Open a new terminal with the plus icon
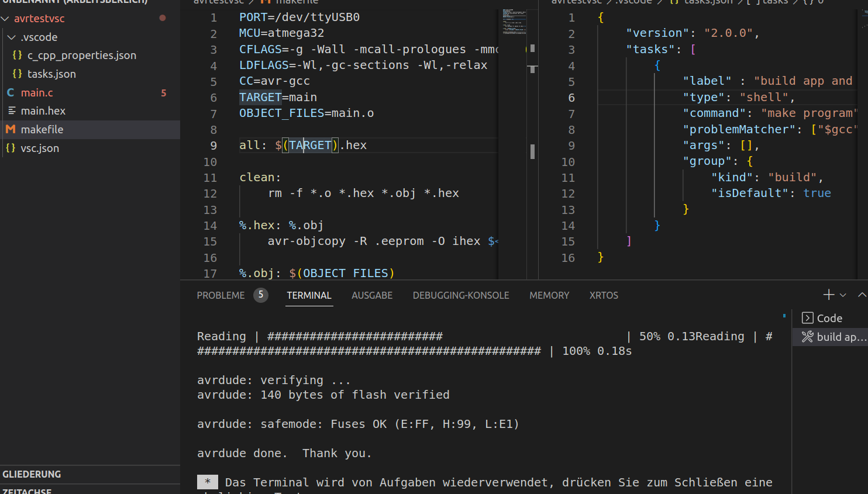The width and height of the screenshot is (868, 494). pyautogui.click(x=828, y=295)
